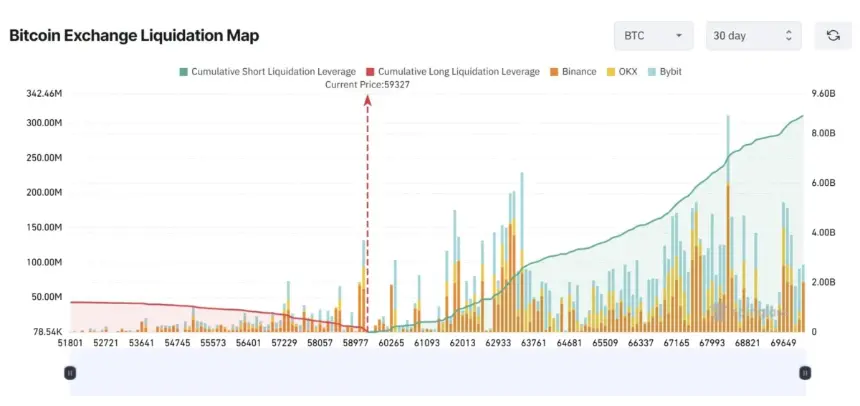Click the 66337 price axis label

tap(641, 343)
